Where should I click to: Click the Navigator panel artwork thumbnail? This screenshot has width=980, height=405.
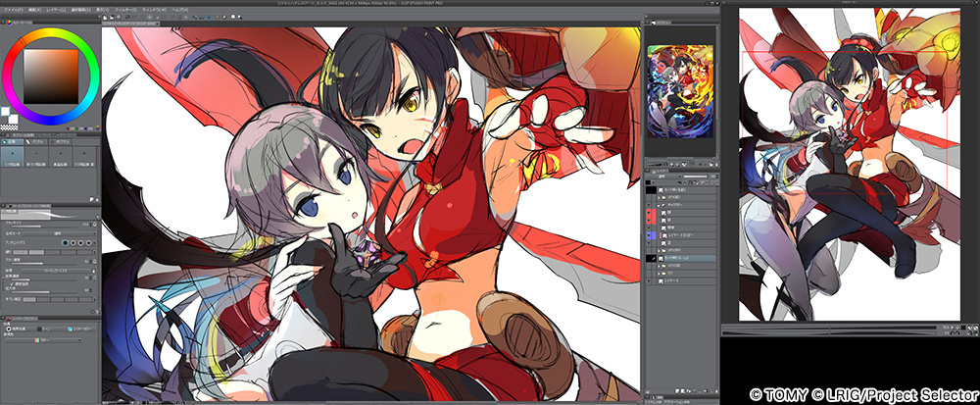pos(679,90)
